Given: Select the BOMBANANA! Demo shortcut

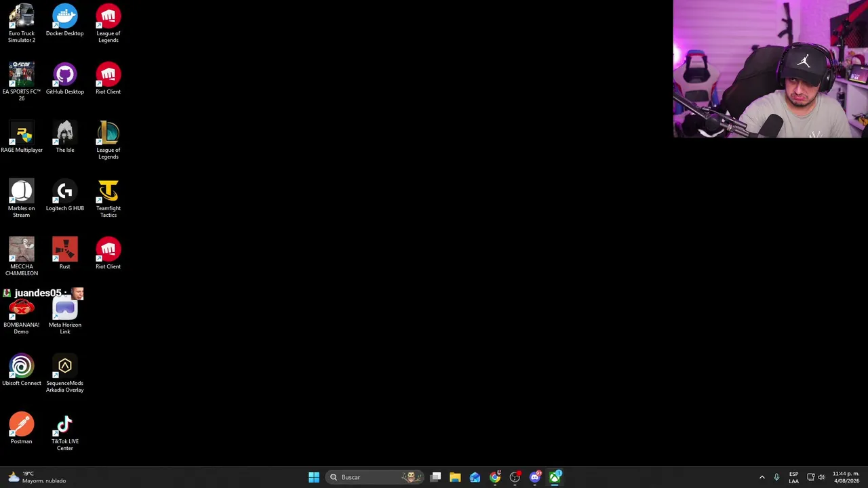Looking at the screenshot, I should (22, 318).
